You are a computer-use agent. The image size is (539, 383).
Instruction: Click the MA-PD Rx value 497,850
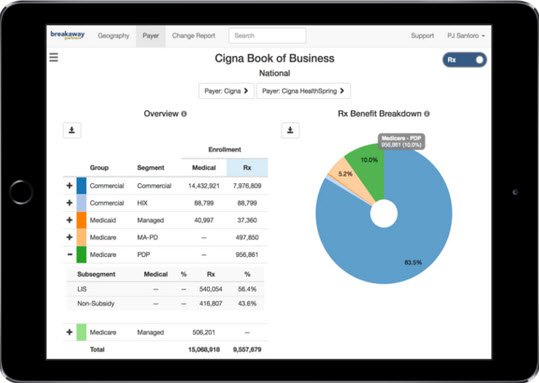(247, 237)
